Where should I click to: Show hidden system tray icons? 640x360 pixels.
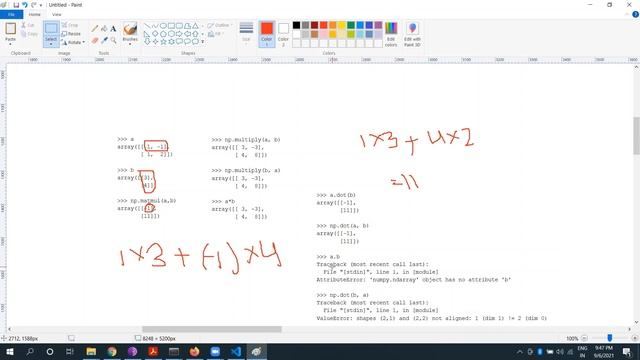click(519, 351)
